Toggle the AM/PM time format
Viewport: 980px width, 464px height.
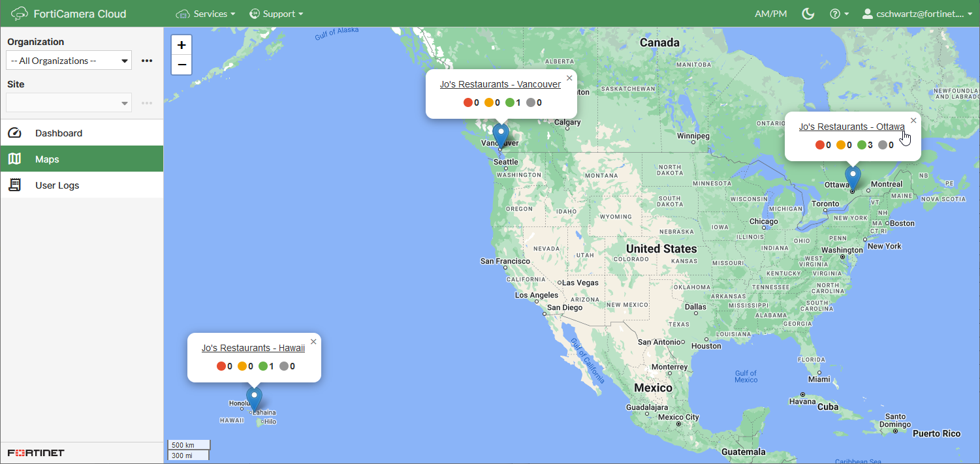point(770,14)
